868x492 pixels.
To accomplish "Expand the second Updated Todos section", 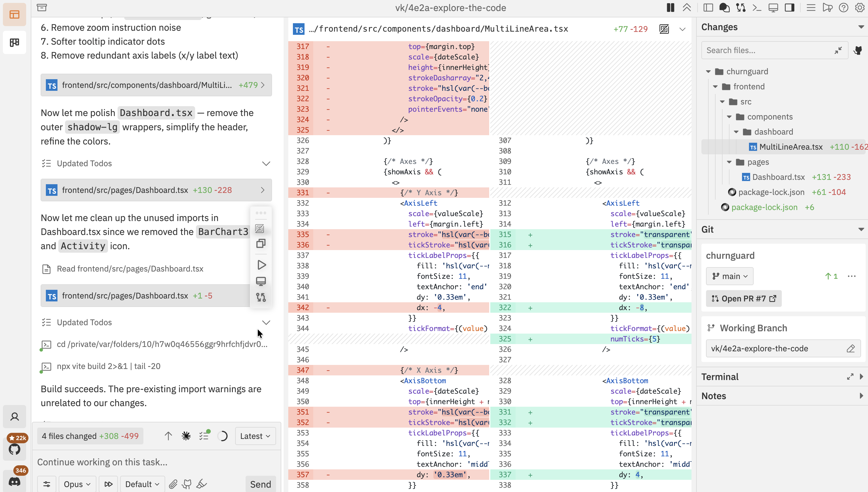I will click(266, 322).
